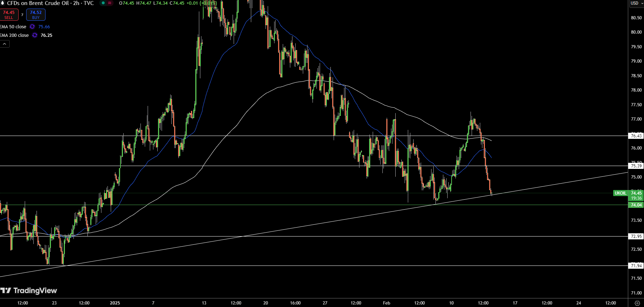Viewport: 644px width, 307px height.
Task: Click the green market status indicator
Action: tap(103, 3)
